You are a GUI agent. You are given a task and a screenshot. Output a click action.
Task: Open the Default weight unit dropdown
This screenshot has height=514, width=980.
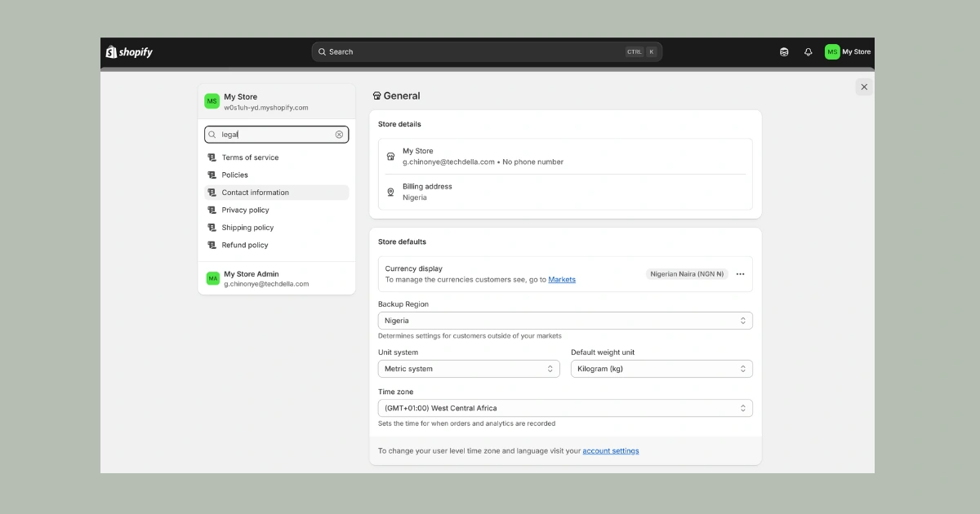[661, 369]
